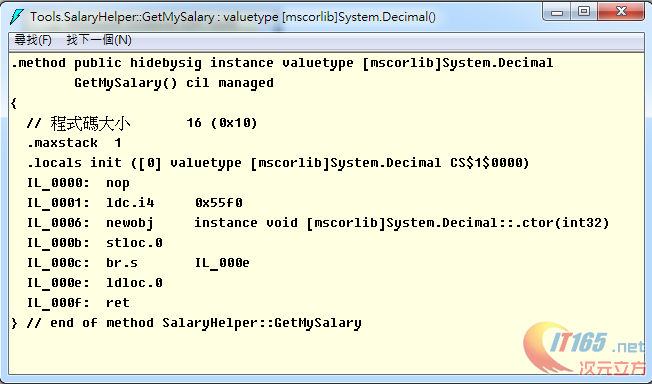Click the '程式碼大小 16 (0x10)' comment
Image resolution: width=652 pixels, height=384 pixels.
pyautogui.click(x=142, y=123)
